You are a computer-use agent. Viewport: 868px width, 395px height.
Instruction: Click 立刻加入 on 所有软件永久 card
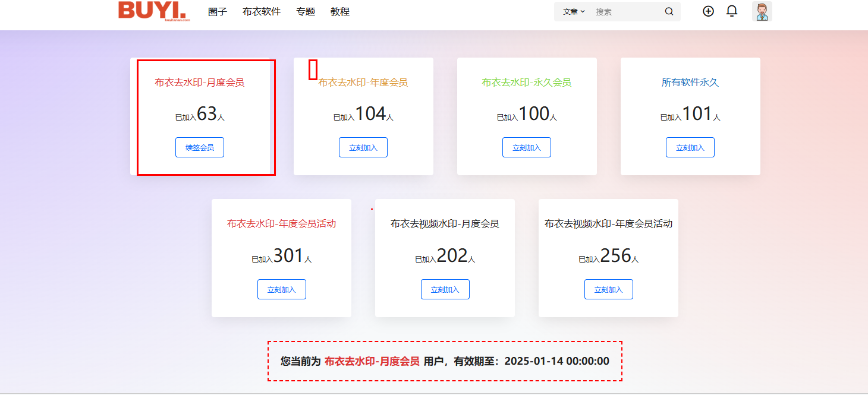click(x=690, y=147)
